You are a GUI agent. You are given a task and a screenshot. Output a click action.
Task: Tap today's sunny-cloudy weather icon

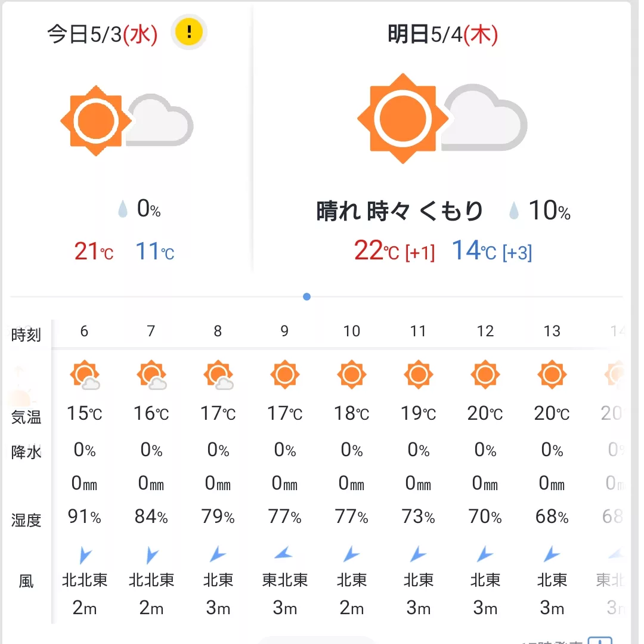tap(126, 120)
